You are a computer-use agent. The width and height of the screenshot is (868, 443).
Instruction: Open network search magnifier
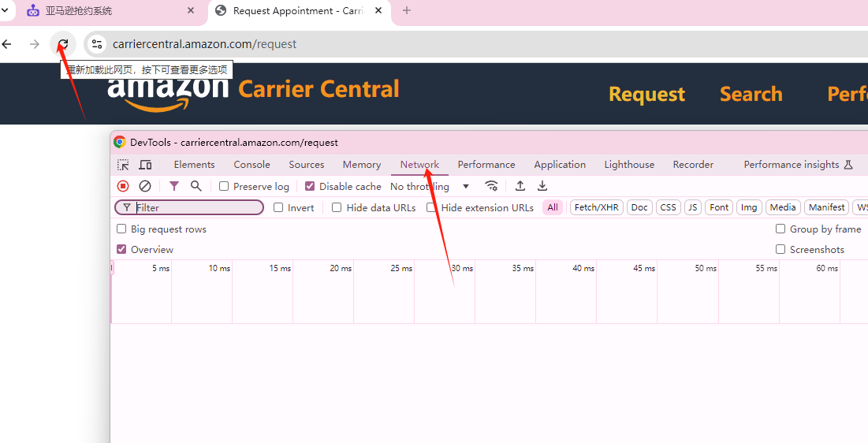pos(196,186)
